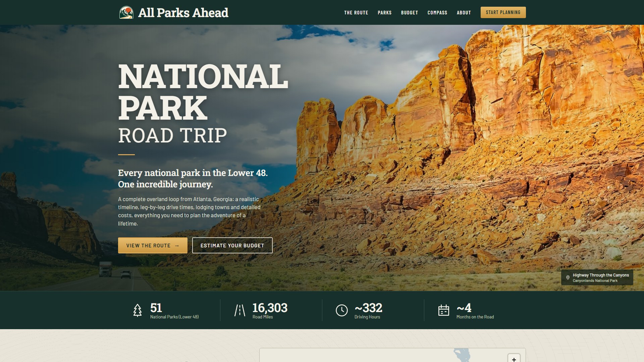This screenshot has height=362, width=644.
Task: Select Budget in the navigation bar
Action: (409, 12)
